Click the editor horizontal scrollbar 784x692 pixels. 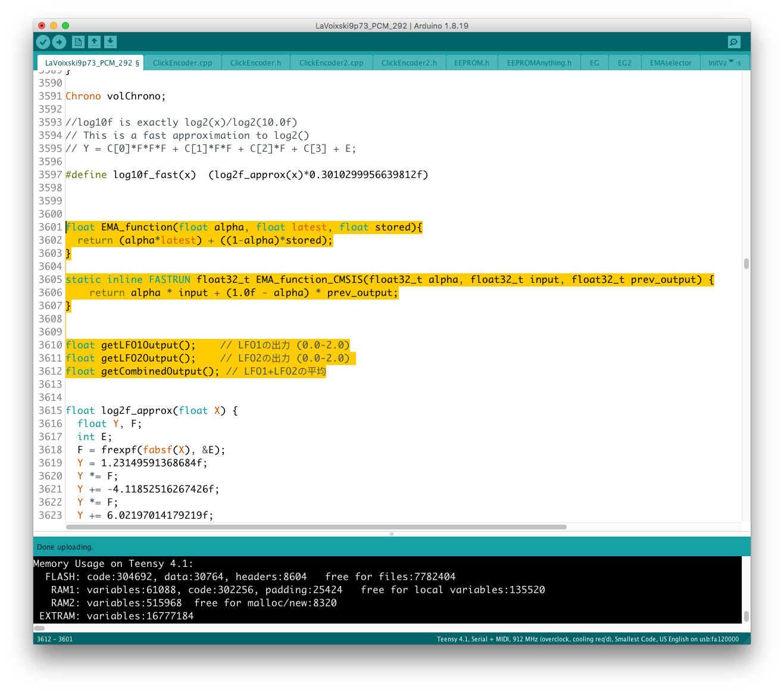pos(316,527)
